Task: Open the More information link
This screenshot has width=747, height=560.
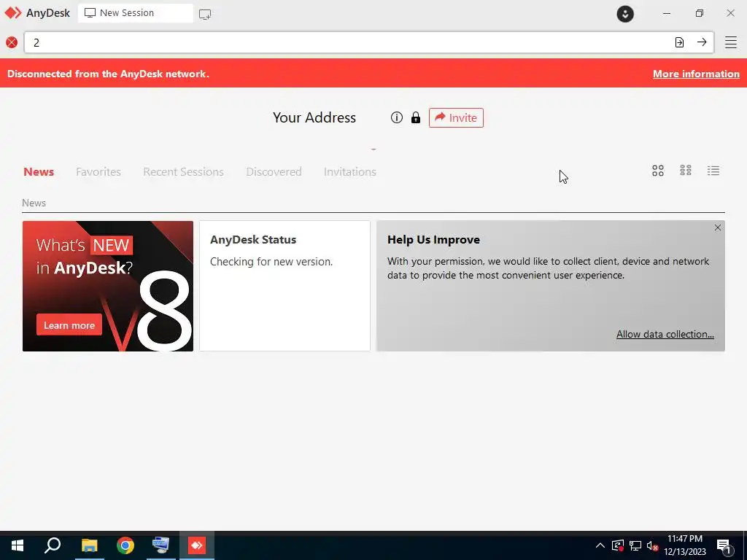Action: (x=696, y=74)
